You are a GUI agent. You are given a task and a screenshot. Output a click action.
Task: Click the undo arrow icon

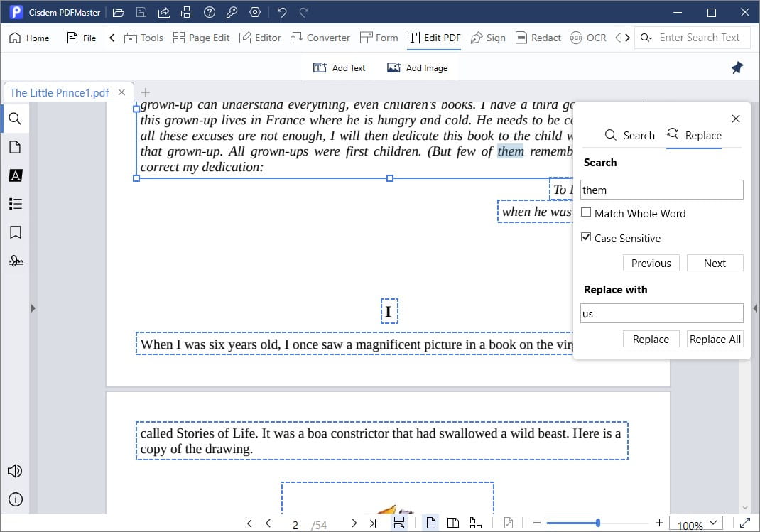pyautogui.click(x=282, y=12)
